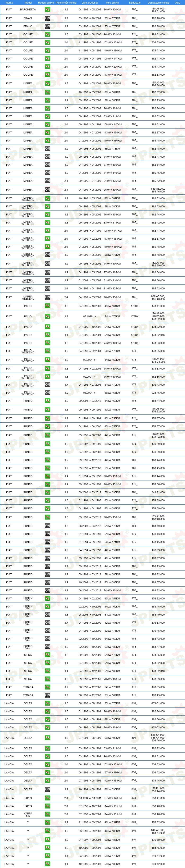Click the Pojemność silnika column header
The height and width of the screenshot is (868, 185).
click(66, 3)
